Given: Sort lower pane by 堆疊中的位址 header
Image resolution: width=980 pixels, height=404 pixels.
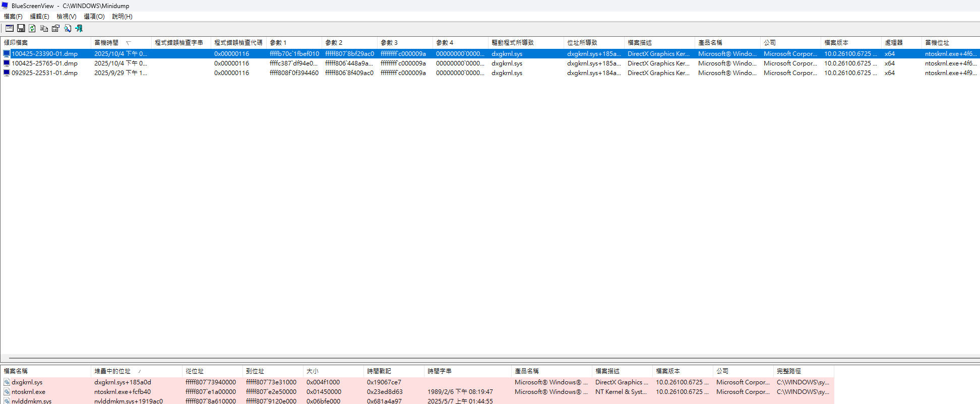Looking at the screenshot, I should 137,371.
